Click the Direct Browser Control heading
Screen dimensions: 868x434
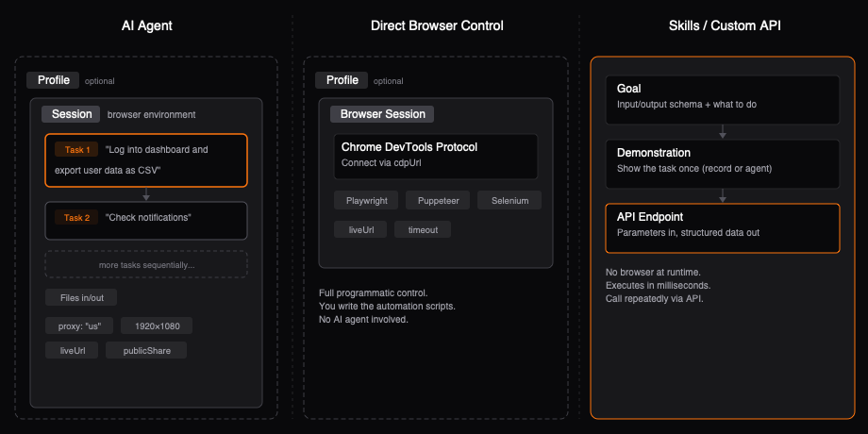tap(437, 25)
